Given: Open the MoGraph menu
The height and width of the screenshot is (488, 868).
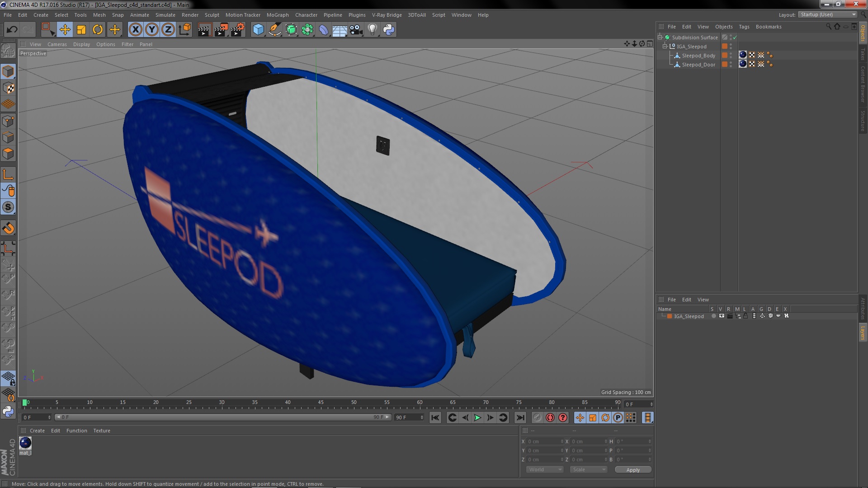Looking at the screenshot, I should [278, 15].
